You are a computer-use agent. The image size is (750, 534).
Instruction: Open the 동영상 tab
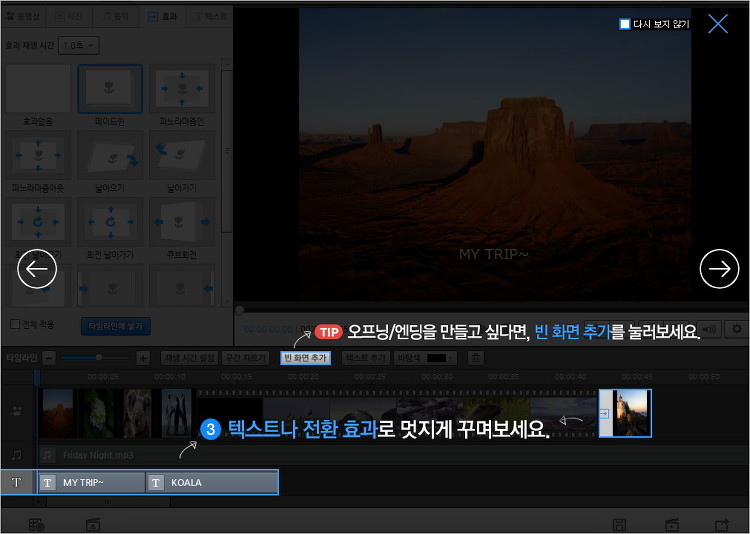point(22,16)
